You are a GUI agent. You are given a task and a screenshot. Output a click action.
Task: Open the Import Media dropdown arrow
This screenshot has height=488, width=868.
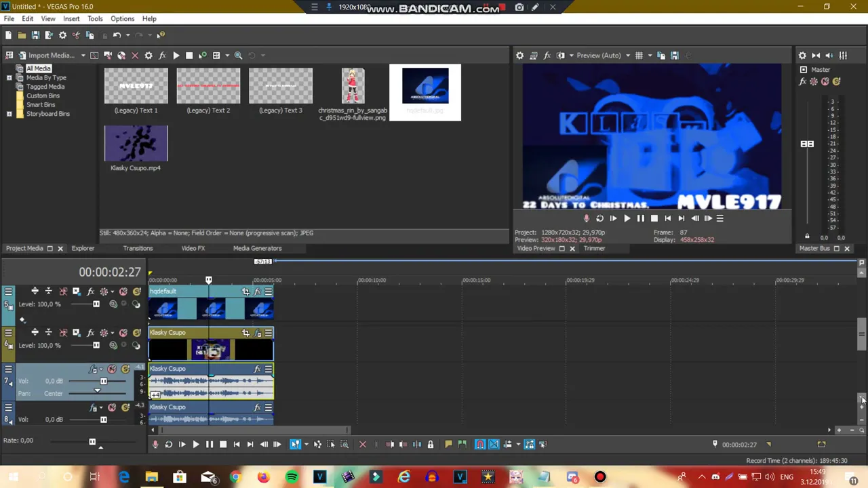[83, 56]
